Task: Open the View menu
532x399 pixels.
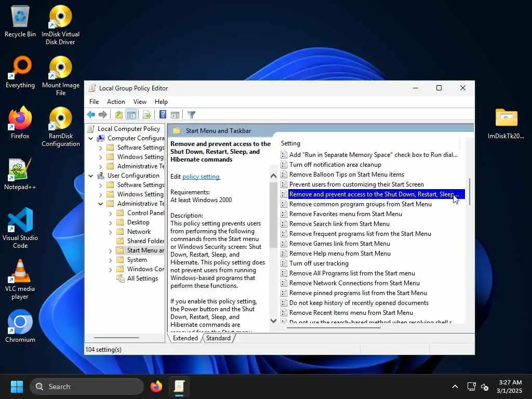Action: (x=140, y=102)
